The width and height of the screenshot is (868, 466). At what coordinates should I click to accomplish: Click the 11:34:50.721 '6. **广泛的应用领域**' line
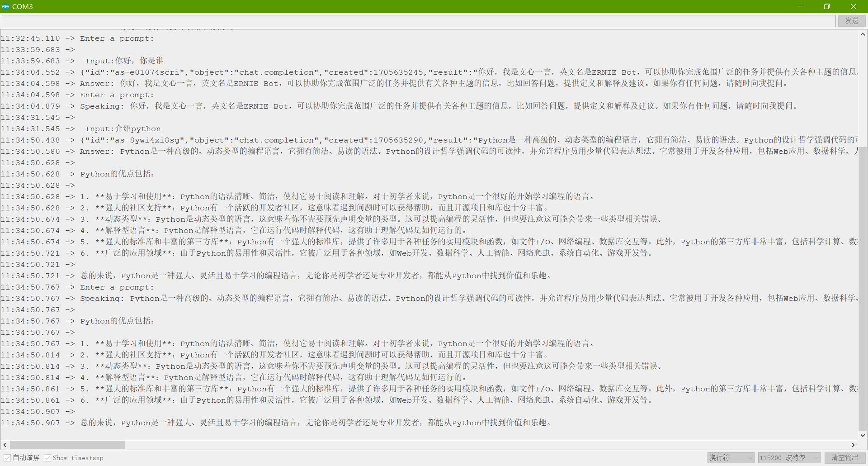click(328, 253)
